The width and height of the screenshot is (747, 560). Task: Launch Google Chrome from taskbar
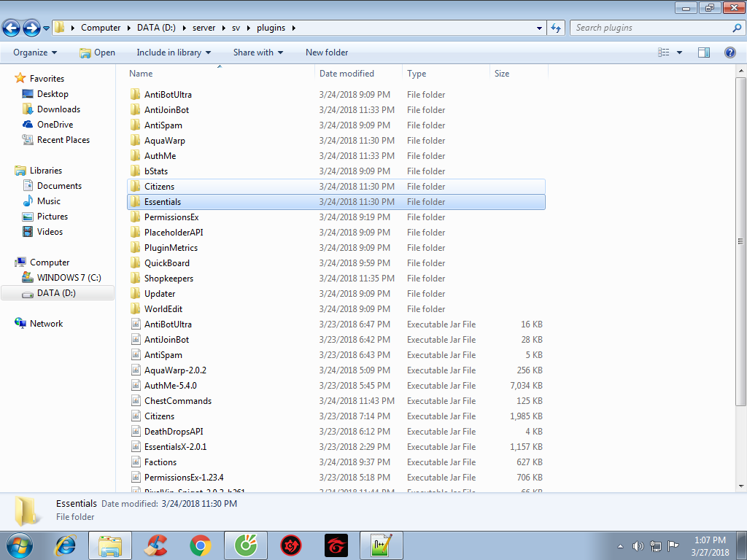pyautogui.click(x=201, y=545)
